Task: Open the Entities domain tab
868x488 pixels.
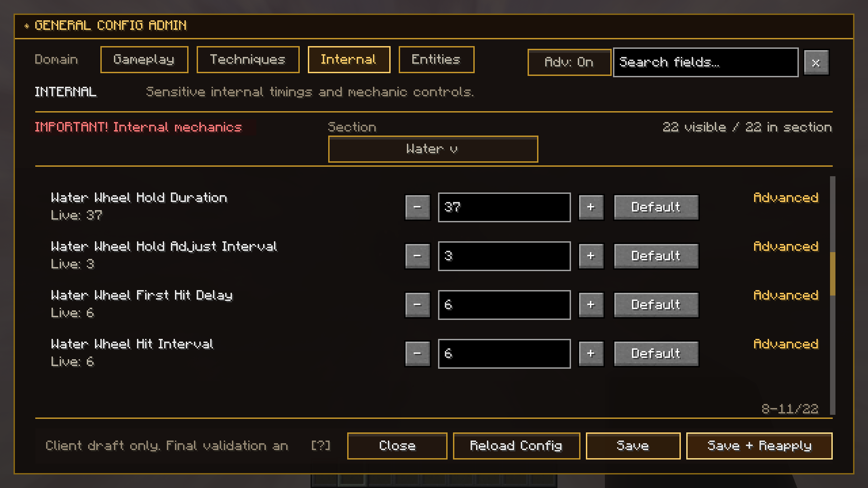Action: pyautogui.click(x=436, y=60)
